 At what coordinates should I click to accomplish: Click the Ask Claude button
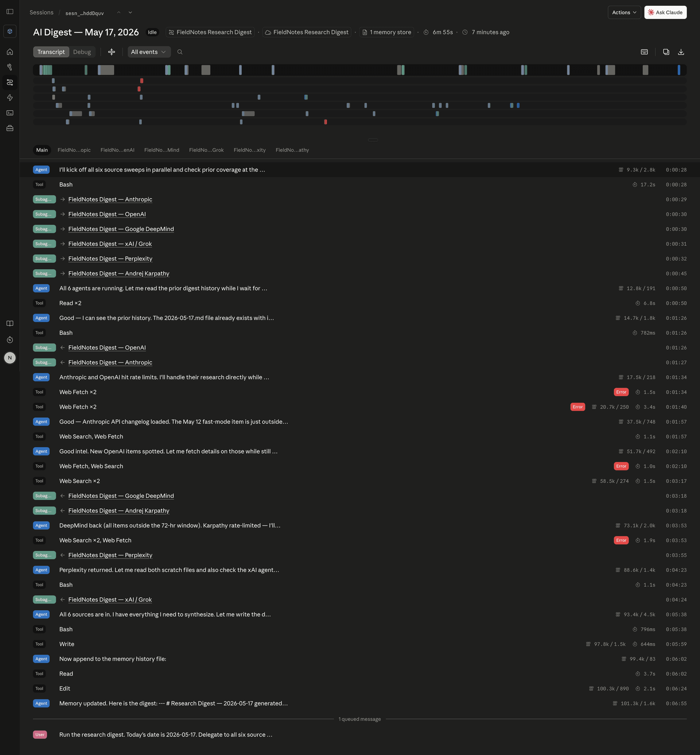(665, 12)
